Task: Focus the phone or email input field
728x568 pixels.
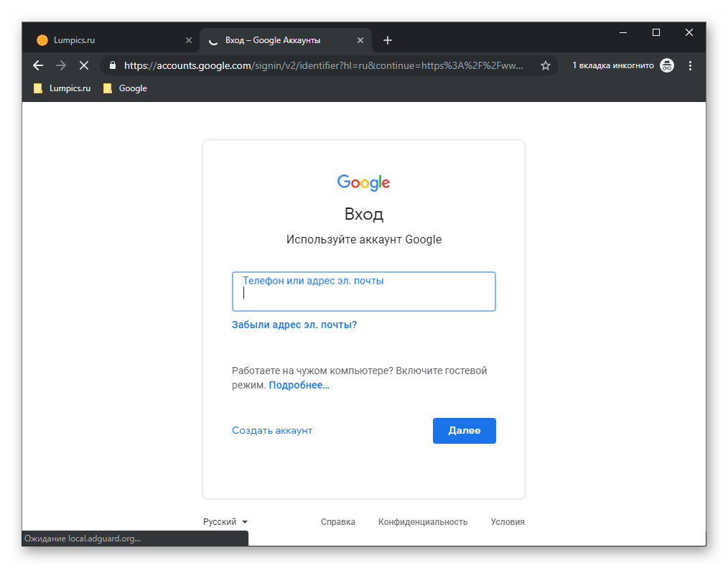Action: 363,293
